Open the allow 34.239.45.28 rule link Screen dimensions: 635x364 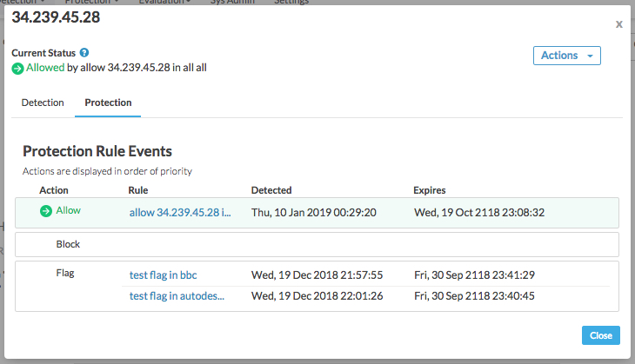coord(179,212)
